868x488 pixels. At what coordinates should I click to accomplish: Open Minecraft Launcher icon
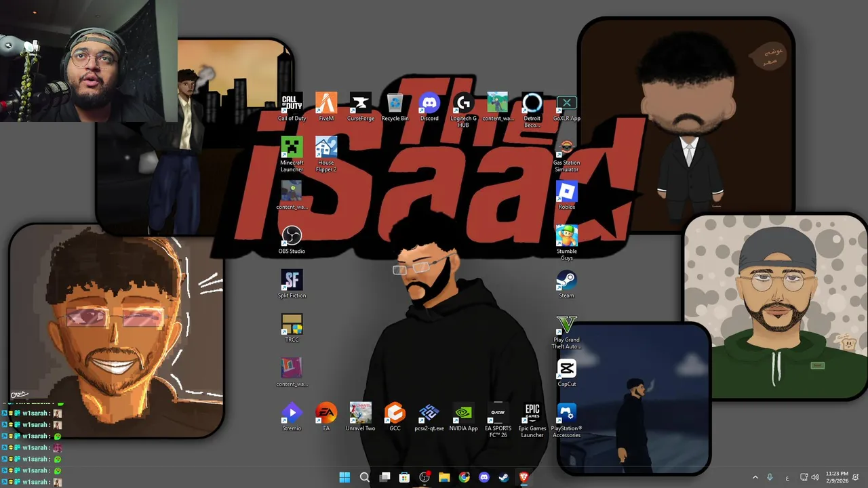[x=292, y=155]
